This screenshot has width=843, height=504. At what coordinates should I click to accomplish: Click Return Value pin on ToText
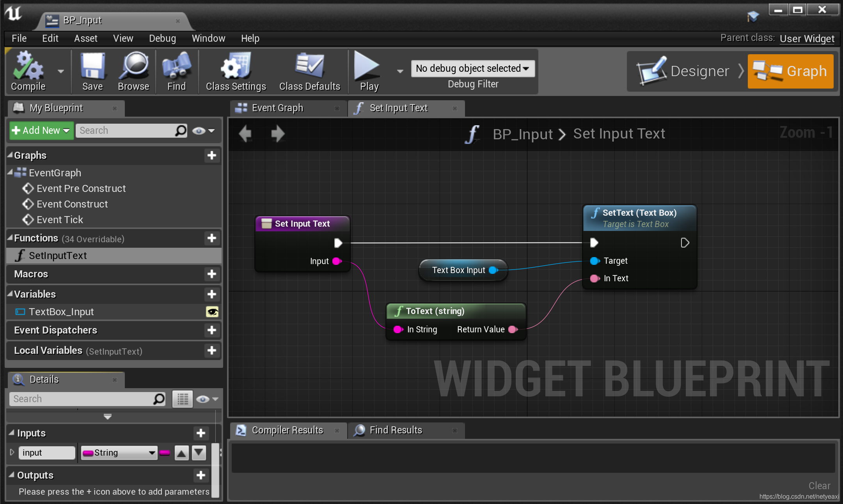tap(513, 330)
